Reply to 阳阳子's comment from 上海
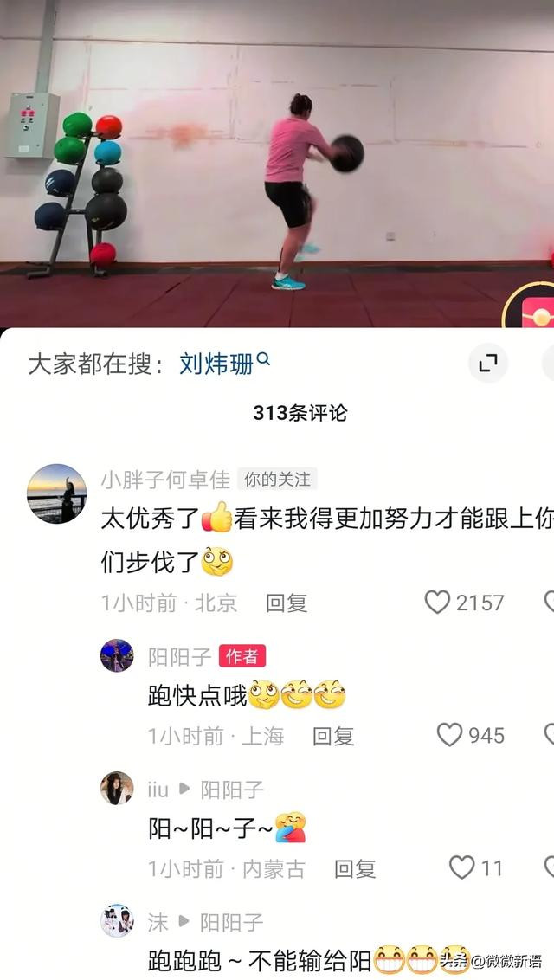The width and height of the screenshot is (554, 980). (333, 736)
